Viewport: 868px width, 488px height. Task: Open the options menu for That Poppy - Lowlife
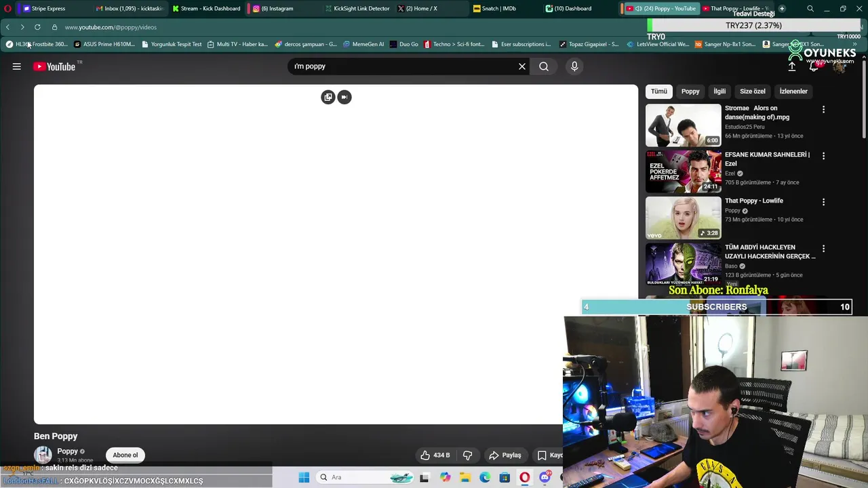[823, 202]
